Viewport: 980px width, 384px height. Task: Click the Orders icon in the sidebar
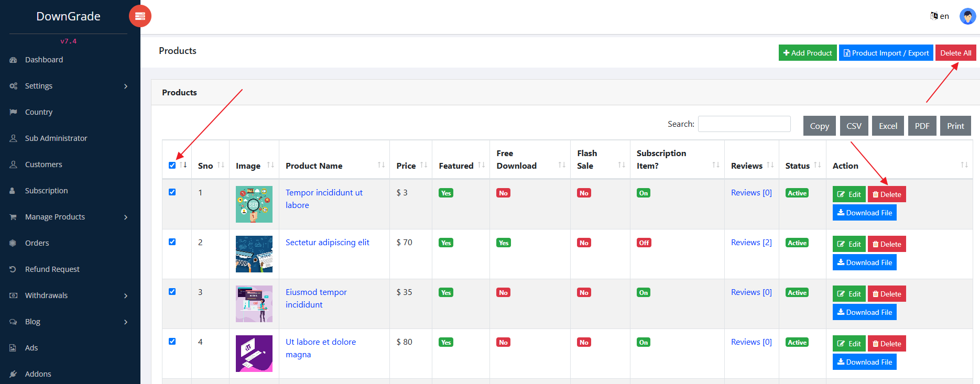click(14, 243)
